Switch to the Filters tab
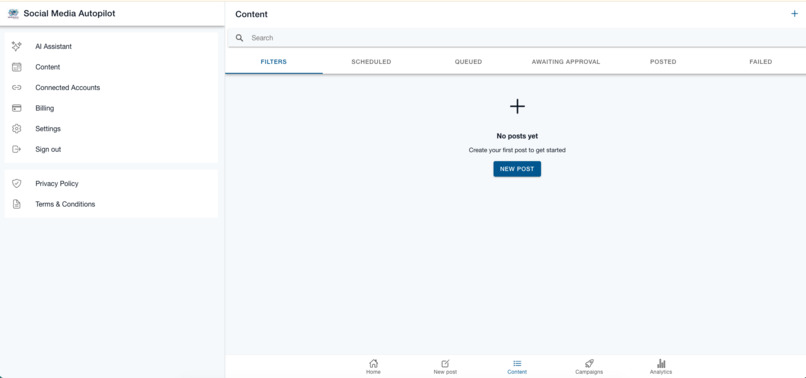 (274, 62)
